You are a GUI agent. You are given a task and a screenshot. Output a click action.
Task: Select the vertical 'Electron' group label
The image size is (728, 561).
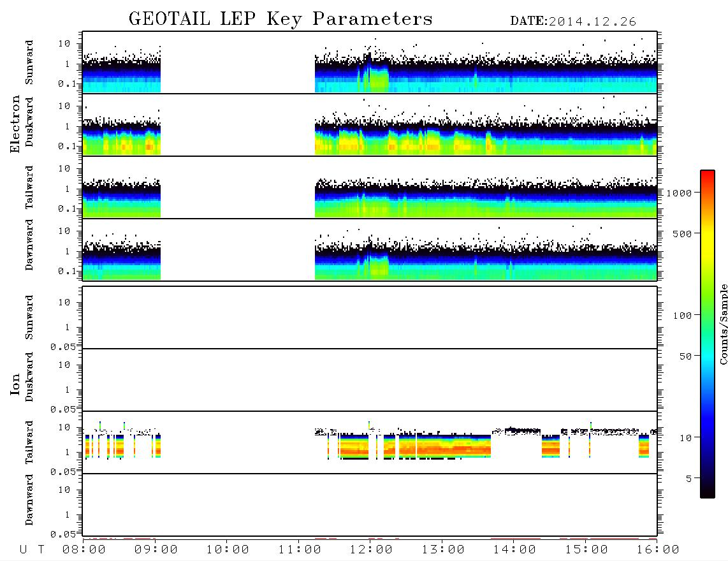[x=15, y=124]
